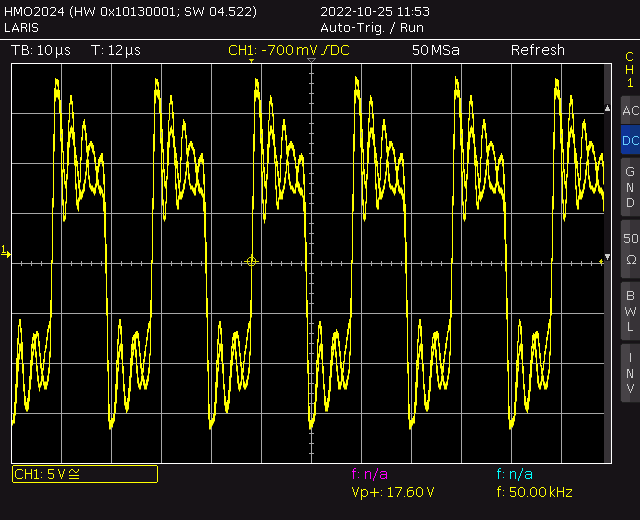Click the trigger level crosshair marker
The height and width of the screenshot is (520, 640).
tap(251, 261)
